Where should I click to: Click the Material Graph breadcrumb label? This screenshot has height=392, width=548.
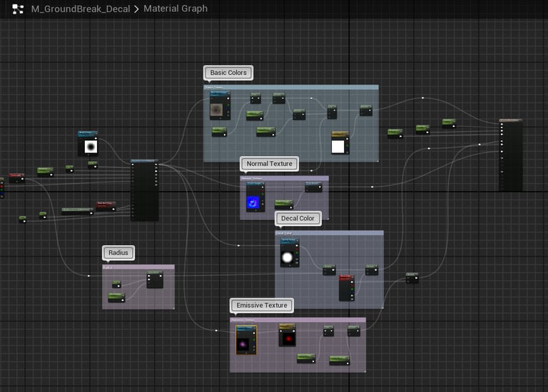tap(176, 9)
